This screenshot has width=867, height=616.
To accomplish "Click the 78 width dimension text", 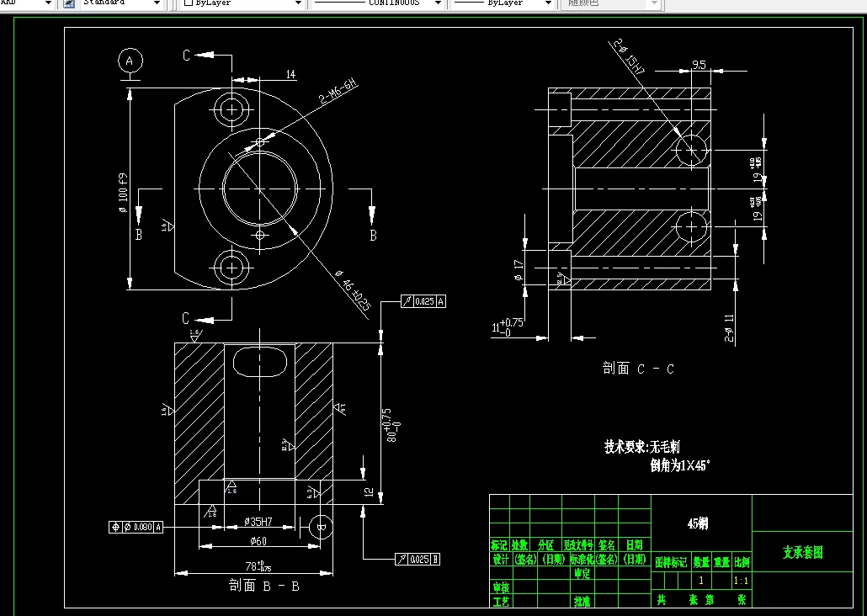I will pos(258,567).
